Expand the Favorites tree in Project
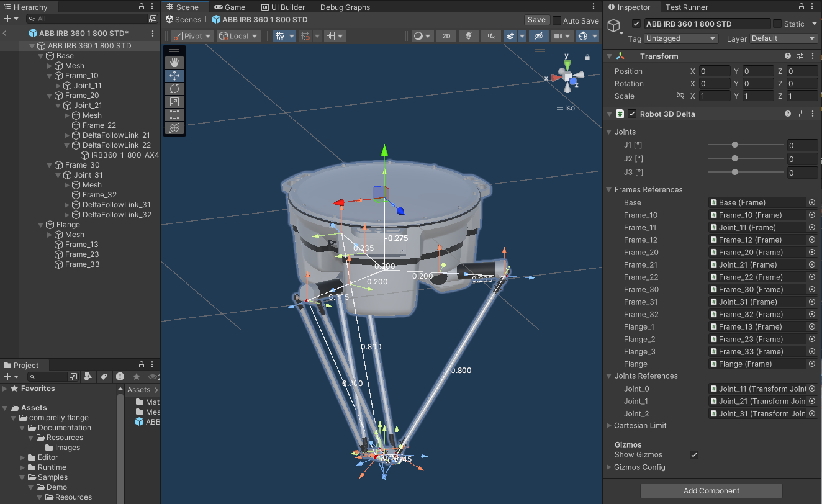The width and height of the screenshot is (822, 504). tap(5, 389)
